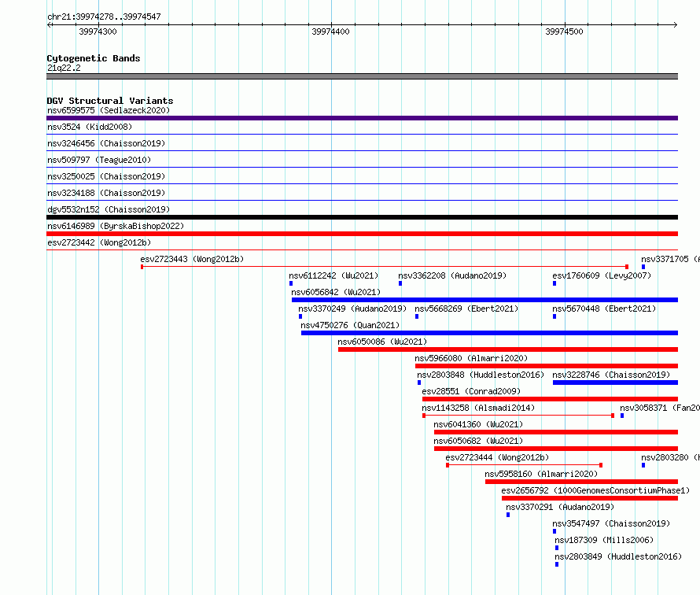This screenshot has width=700, height=595.
Task: Click the small blue nsv187309 marker
Action: (x=557, y=548)
